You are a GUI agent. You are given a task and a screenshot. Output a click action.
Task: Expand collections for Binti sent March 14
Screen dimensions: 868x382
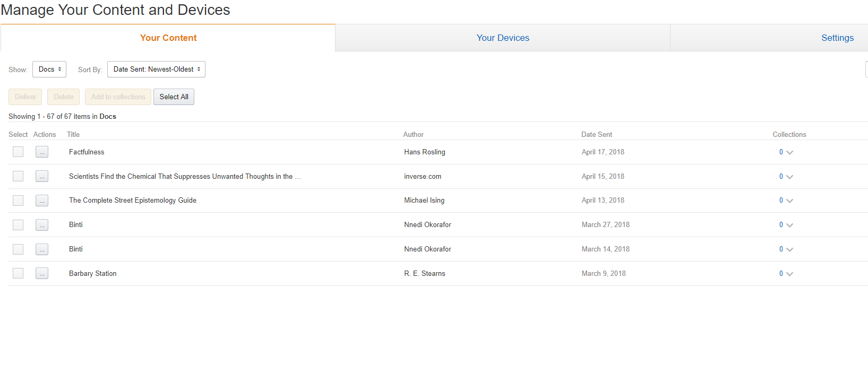click(789, 250)
